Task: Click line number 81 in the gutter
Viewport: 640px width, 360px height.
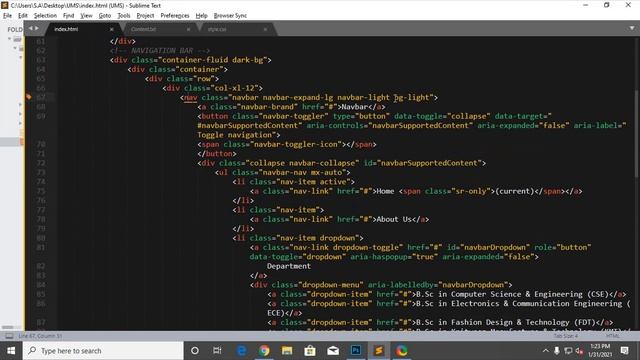Action: tap(41, 247)
